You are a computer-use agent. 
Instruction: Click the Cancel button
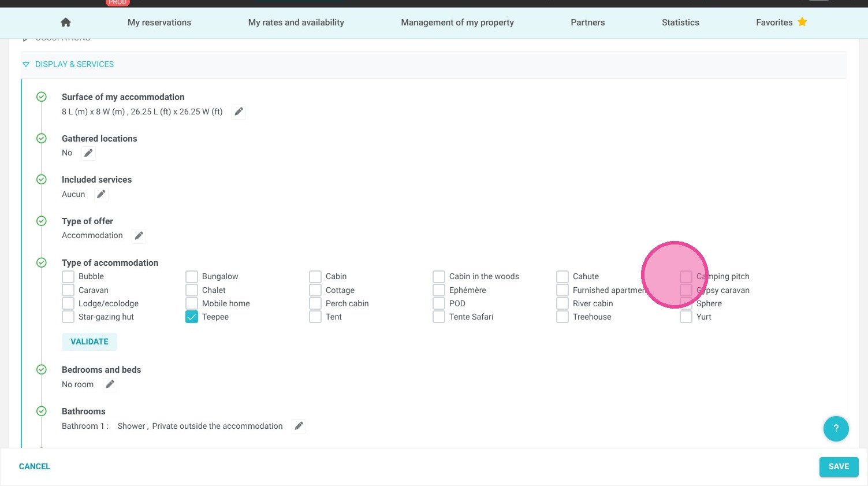[35, 466]
